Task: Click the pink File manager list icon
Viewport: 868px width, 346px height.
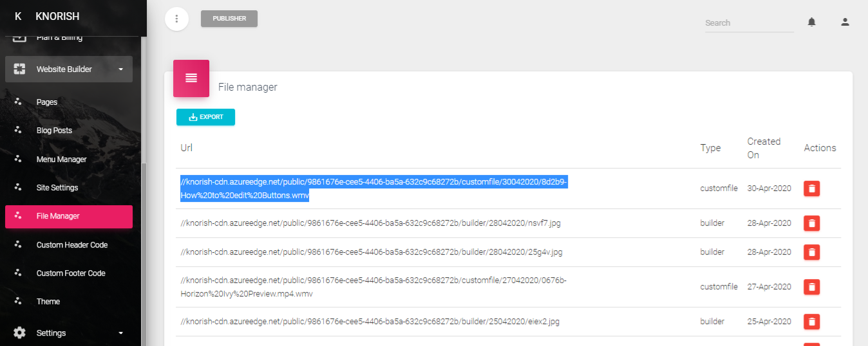Action: (191, 78)
